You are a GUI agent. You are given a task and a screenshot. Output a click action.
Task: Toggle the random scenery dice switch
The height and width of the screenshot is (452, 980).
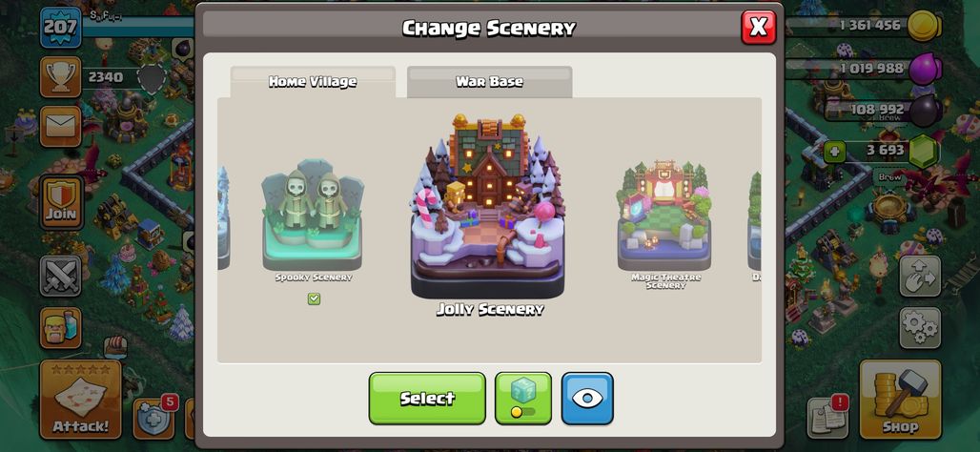tap(523, 399)
